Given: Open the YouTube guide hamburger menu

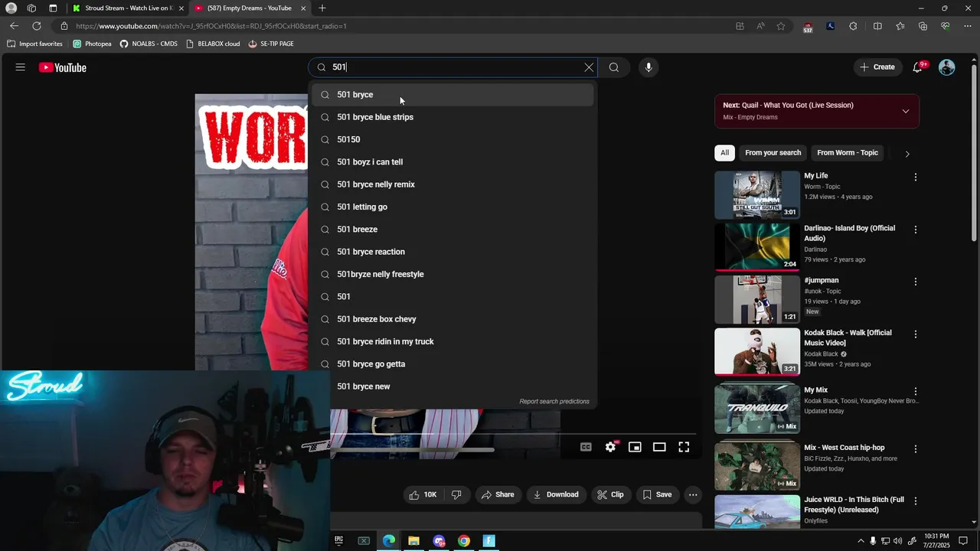Looking at the screenshot, I should click(x=21, y=67).
